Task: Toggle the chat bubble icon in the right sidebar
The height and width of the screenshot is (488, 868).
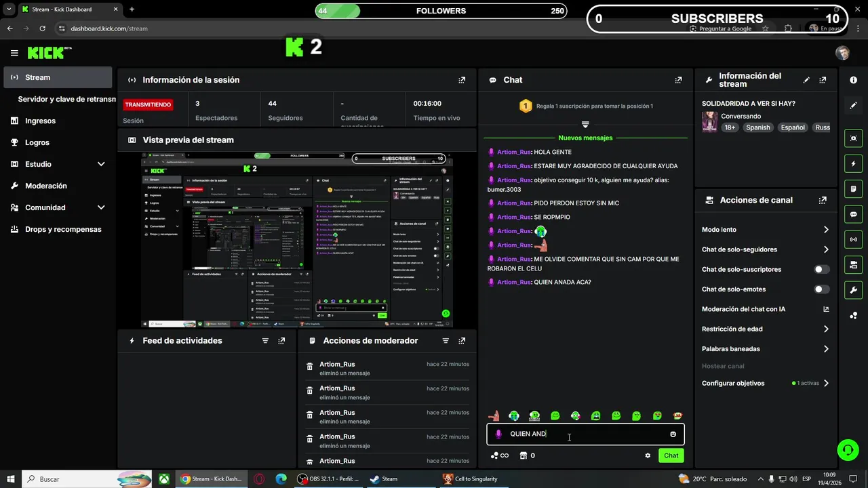Action: click(x=853, y=214)
